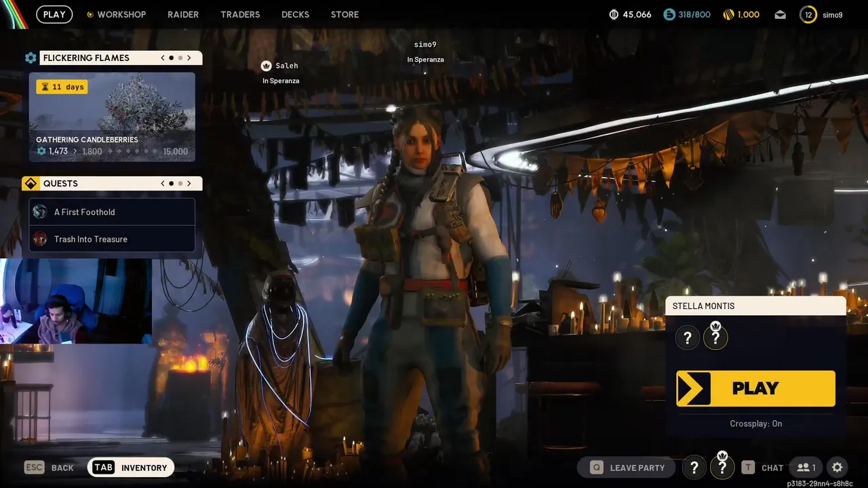Toggle the Crossplay: On setting

[x=755, y=424]
